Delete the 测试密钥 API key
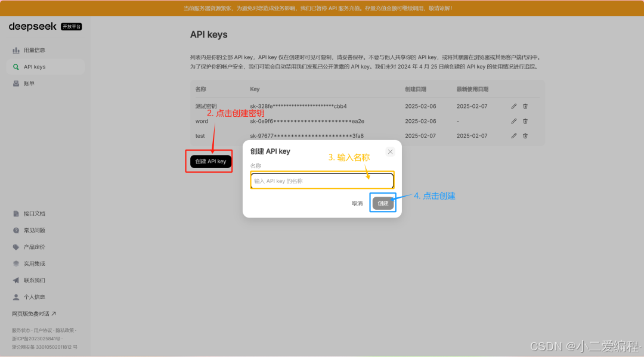Screen dimensions: 644x357 pyautogui.click(x=525, y=106)
